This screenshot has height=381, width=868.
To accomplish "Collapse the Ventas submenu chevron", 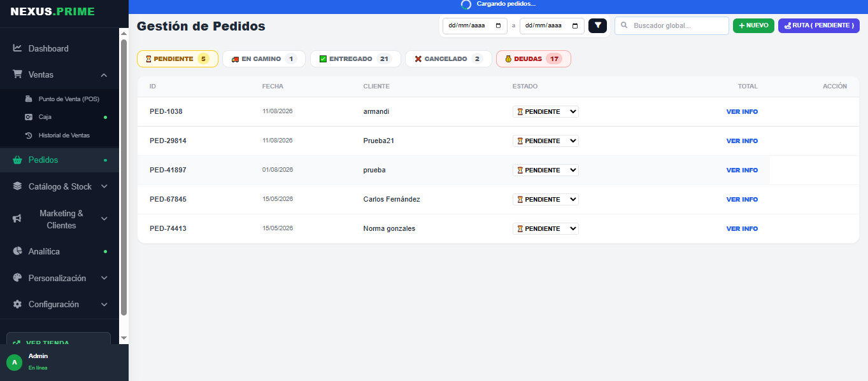I will click(104, 75).
